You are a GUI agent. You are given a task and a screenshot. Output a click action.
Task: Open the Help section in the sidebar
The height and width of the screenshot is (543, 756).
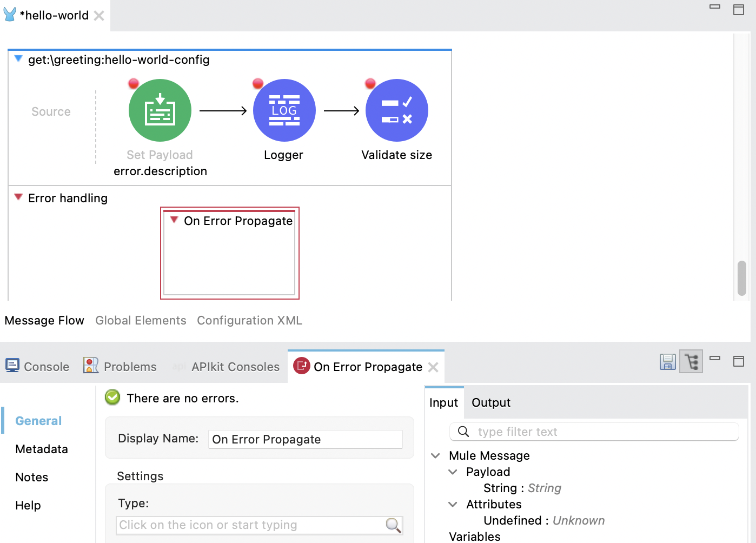(x=28, y=505)
